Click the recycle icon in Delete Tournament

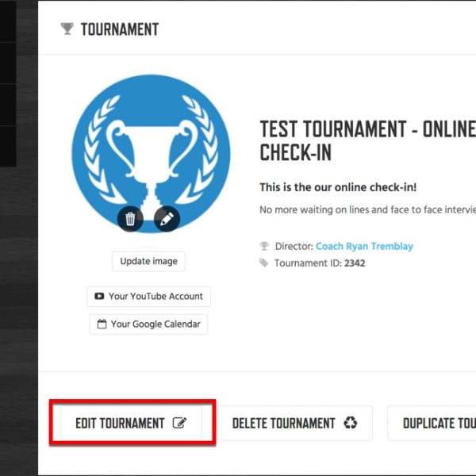click(351, 423)
